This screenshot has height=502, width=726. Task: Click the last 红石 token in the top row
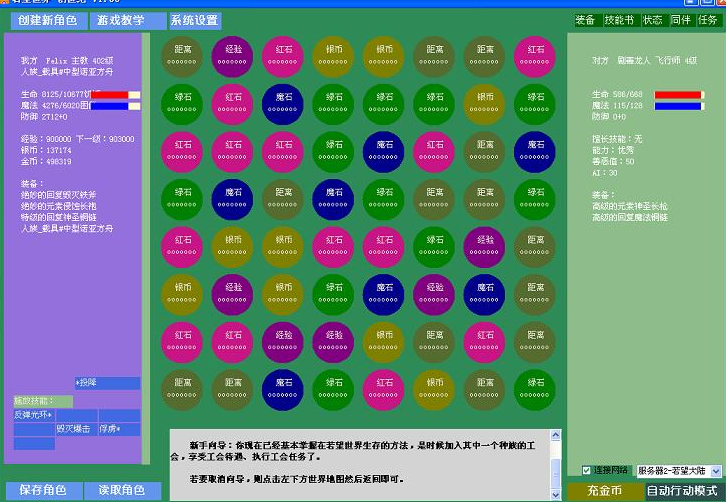pos(534,56)
